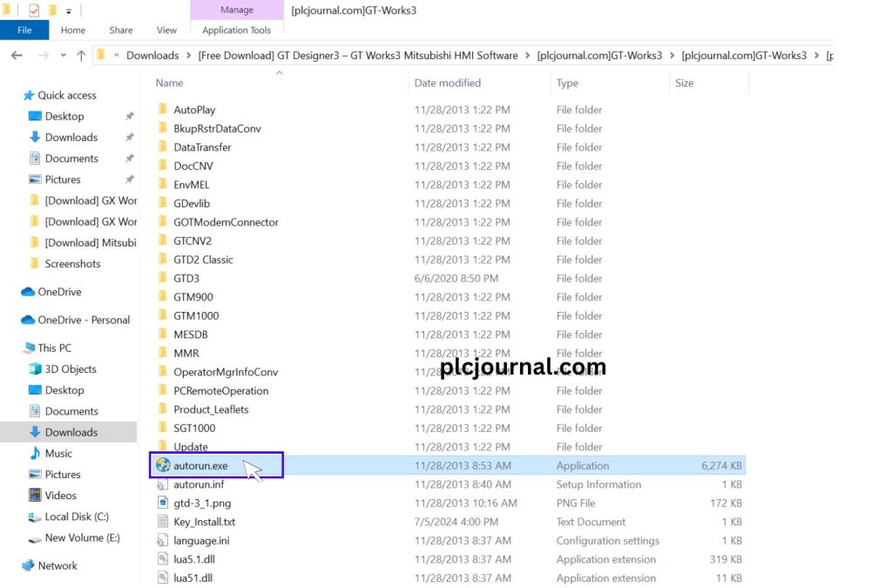
Task: Select the MESDB folder
Action: (x=191, y=335)
